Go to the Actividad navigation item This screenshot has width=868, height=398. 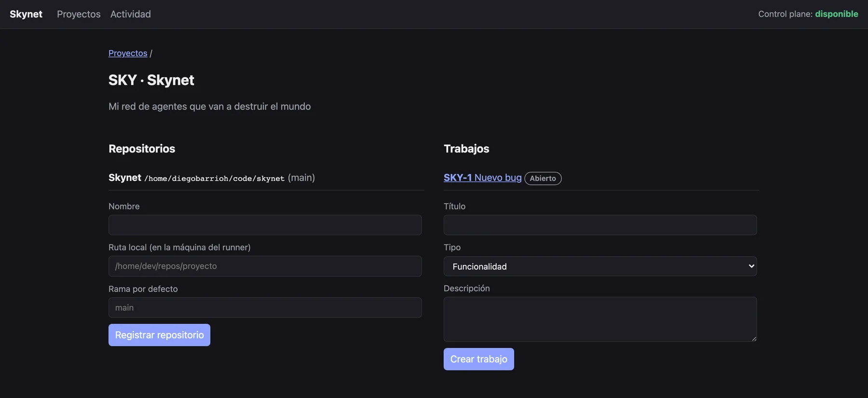(131, 14)
